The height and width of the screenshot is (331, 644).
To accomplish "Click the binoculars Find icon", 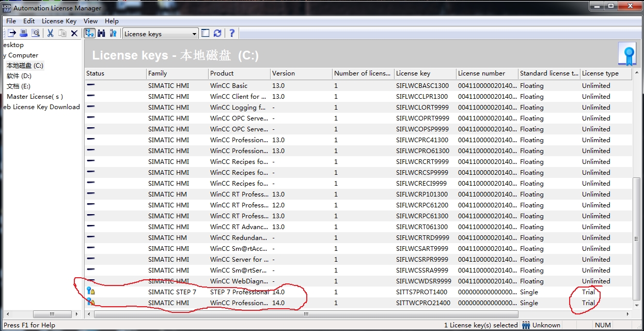I will coord(101,34).
